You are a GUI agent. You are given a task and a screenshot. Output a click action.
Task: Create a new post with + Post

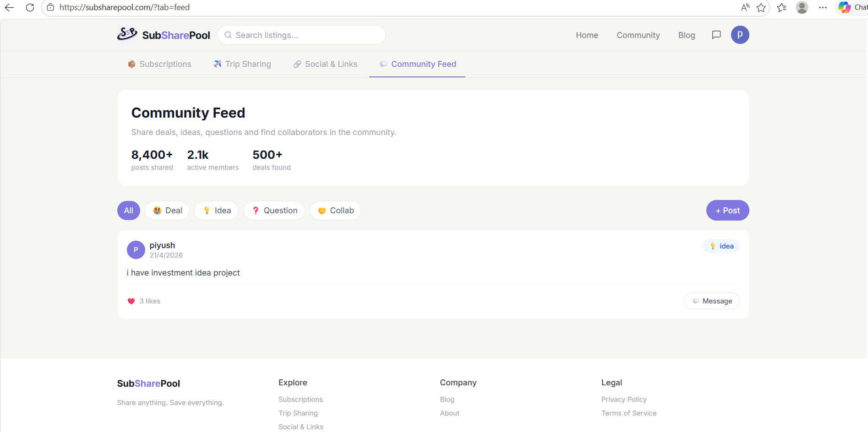[x=727, y=211]
